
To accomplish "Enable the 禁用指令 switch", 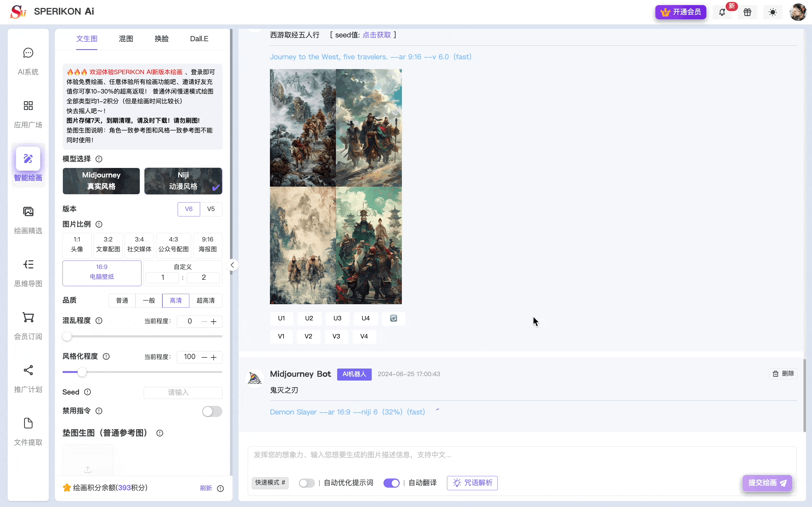I will [212, 411].
